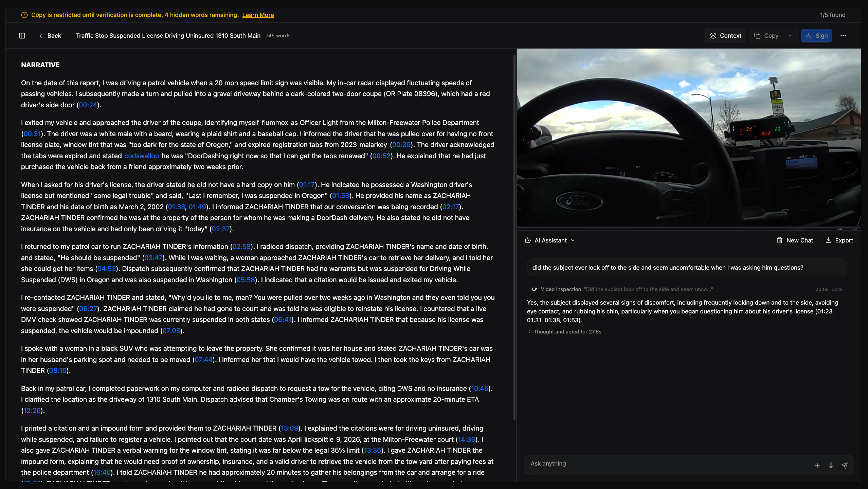Jump to timestamp 01:53 in narrative
868x489 pixels.
[x=341, y=196]
